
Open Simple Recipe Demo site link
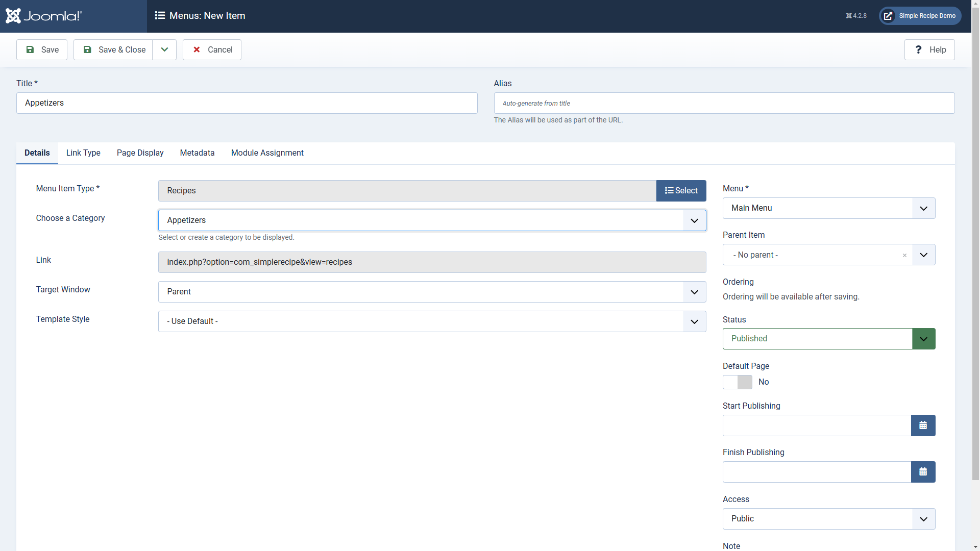click(920, 16)
